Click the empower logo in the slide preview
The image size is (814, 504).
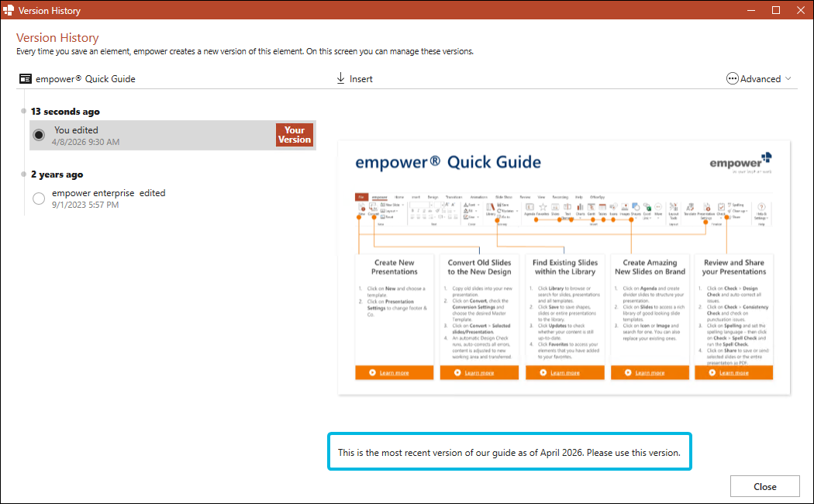pos(740,163)
